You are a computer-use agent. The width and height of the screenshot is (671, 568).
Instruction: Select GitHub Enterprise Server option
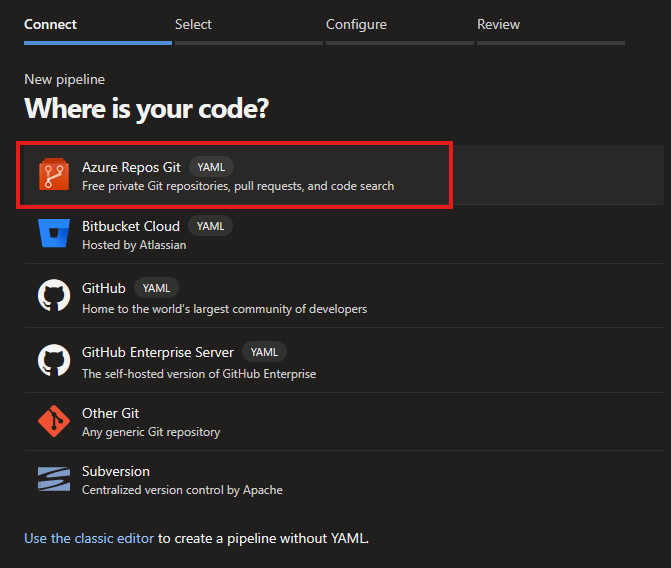click(157, 352)
